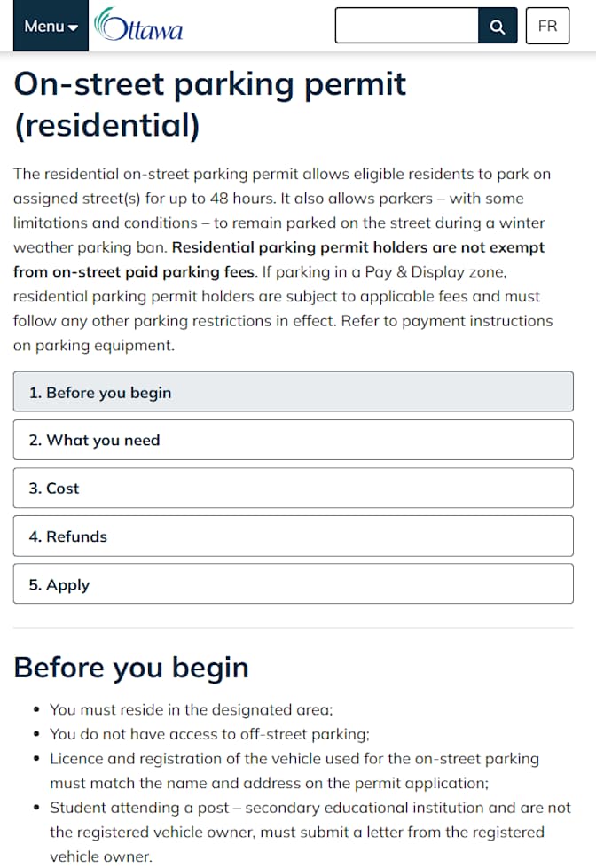Screen dimensions: 596x868
Task: Click the 'Licence and registration of the vehicle' bullet
Action: click(294, 770)
